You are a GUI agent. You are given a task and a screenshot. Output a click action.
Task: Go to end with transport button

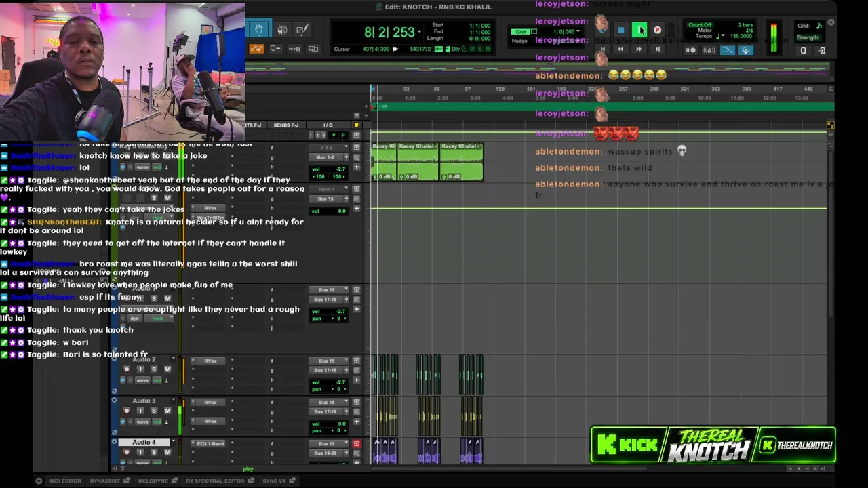point(656,49)
